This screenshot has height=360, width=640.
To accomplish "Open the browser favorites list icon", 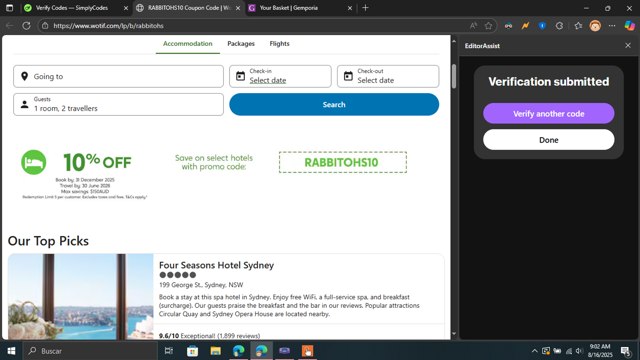I will tap(578, 26).
